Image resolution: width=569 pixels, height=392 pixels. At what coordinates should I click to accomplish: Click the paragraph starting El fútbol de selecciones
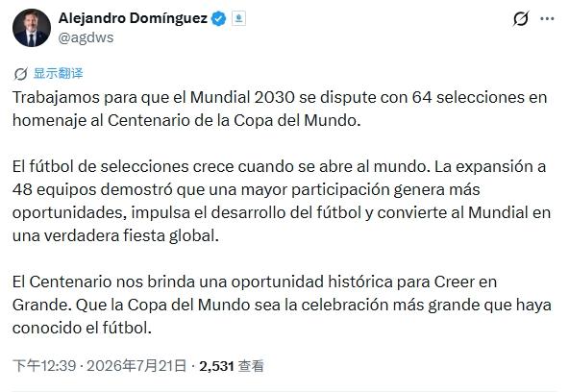coord(282,201)
